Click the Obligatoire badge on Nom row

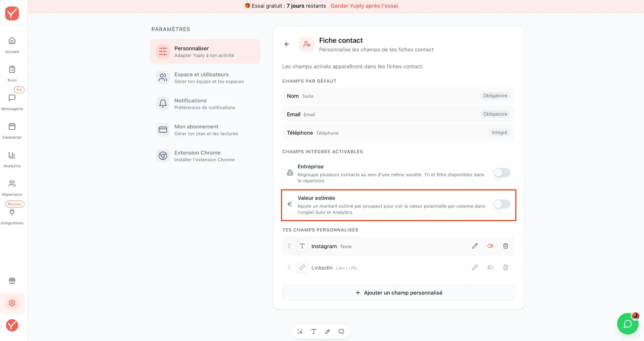pyautogui.click(x=495, y=96)
